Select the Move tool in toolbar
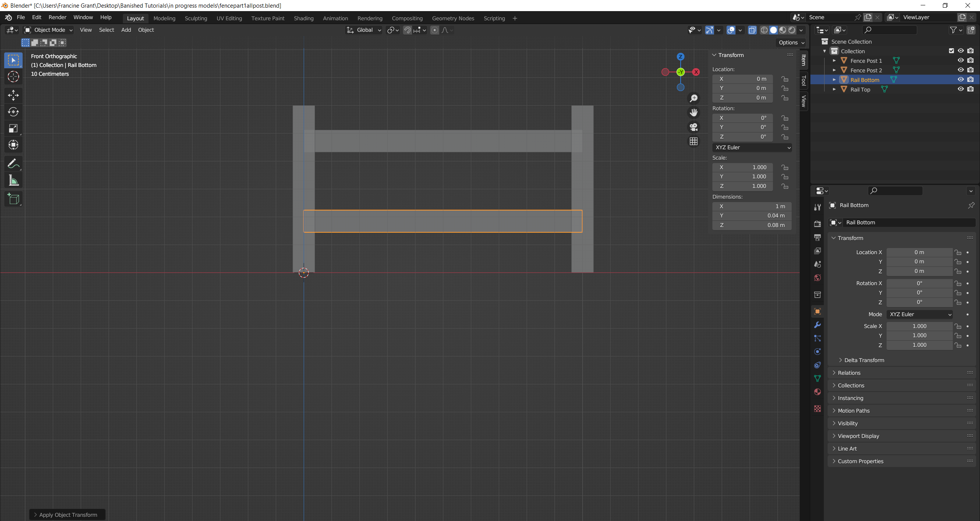Viewport: 980px width, 521px height. [13, 95]
